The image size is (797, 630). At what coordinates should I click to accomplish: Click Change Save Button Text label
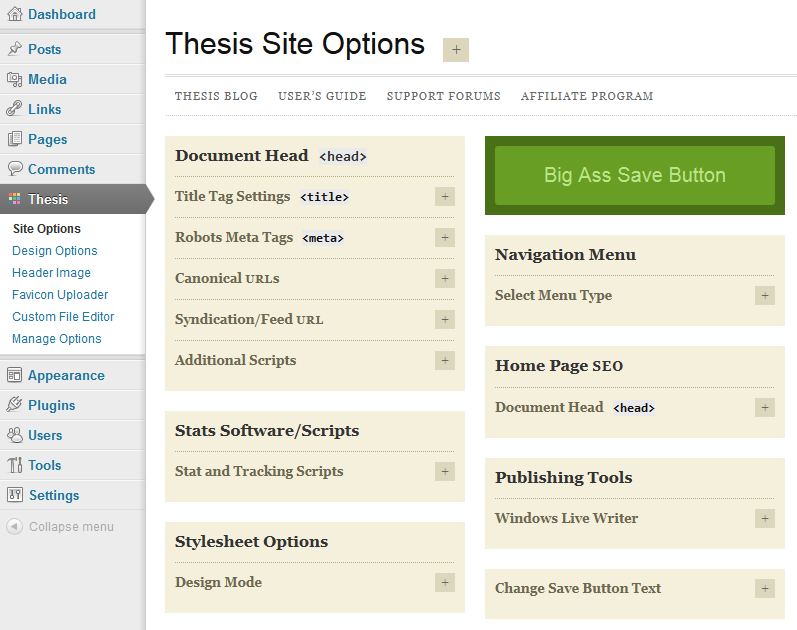(578, 588)
